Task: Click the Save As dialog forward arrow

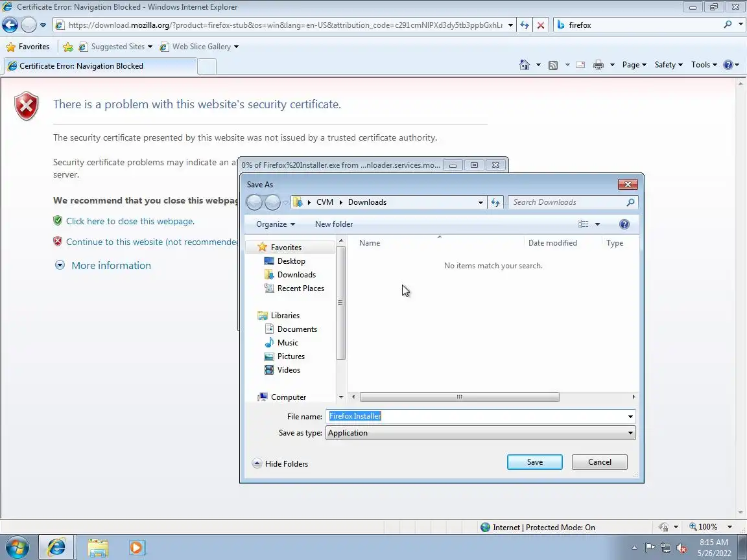Action: coord(272,202)
